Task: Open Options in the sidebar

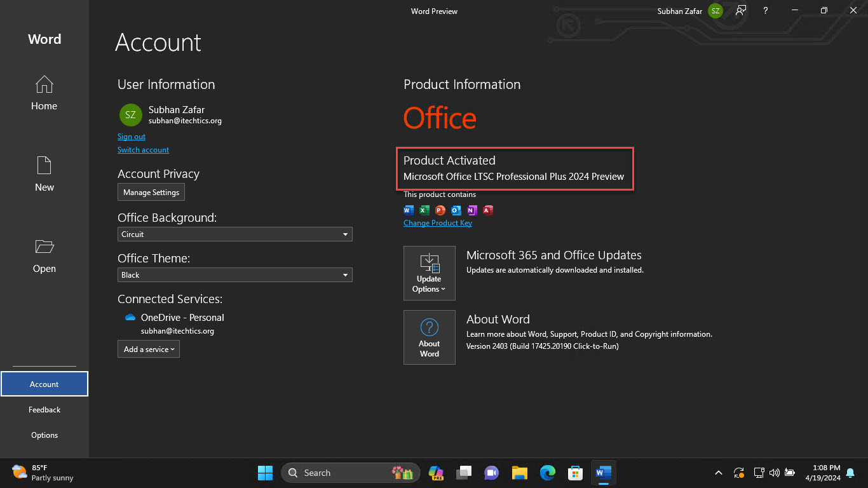Action: pos(44,435)
